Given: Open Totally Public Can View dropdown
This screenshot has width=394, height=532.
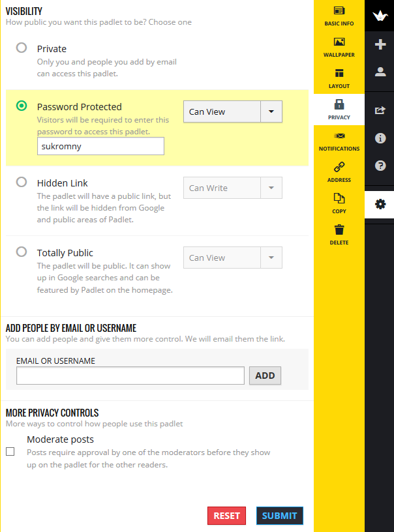Looking at the screenshot, I should [232, 258].
